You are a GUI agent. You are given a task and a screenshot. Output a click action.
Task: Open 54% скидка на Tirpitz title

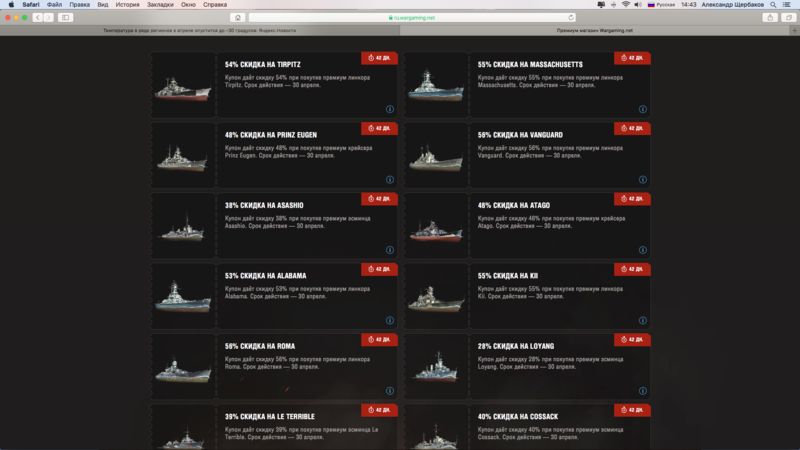[x=263, y=65]
